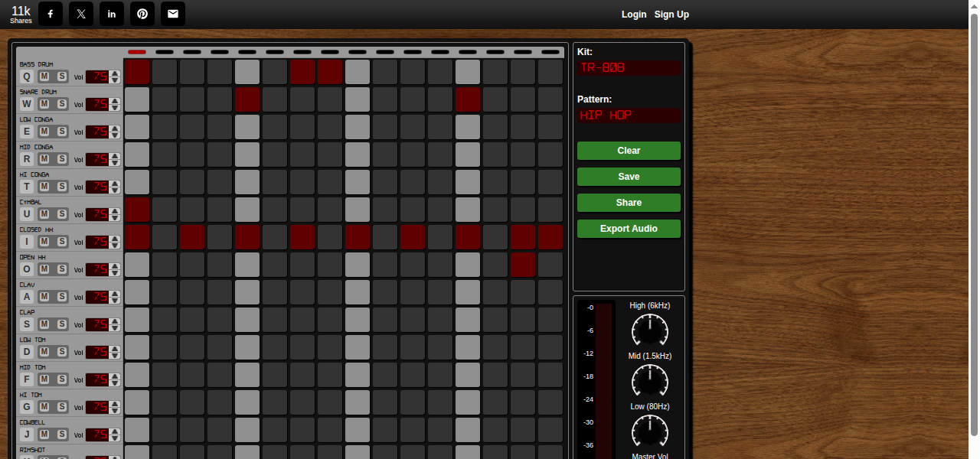
Task: Increase the Cymbal track volume stepper
Action: (x=114, y=211)
